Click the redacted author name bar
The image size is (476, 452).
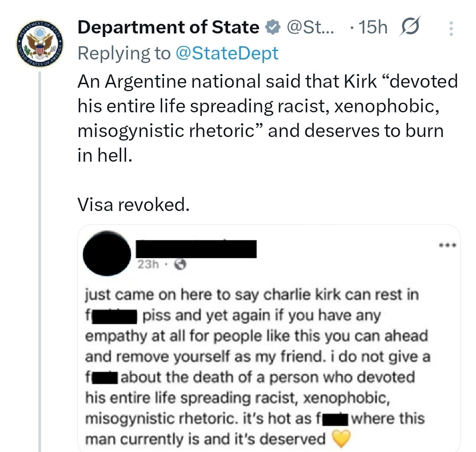[x=196, y=249]
